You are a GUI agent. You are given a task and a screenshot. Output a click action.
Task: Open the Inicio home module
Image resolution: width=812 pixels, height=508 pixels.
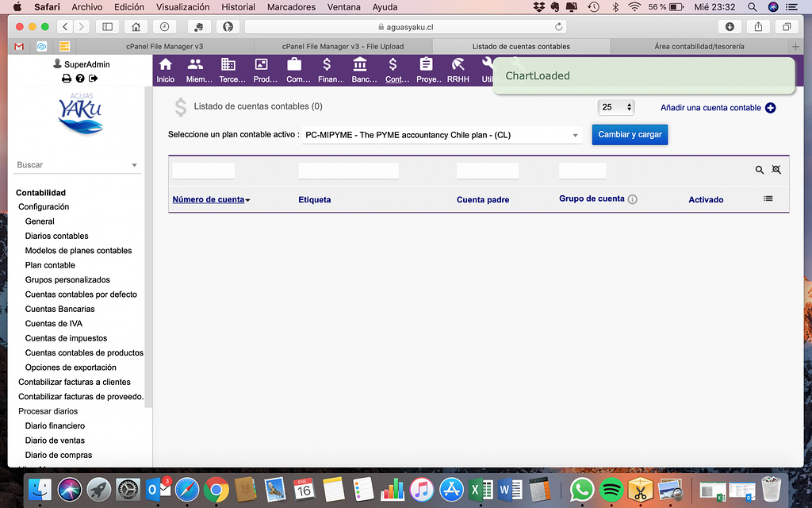(x=164, y=70)
